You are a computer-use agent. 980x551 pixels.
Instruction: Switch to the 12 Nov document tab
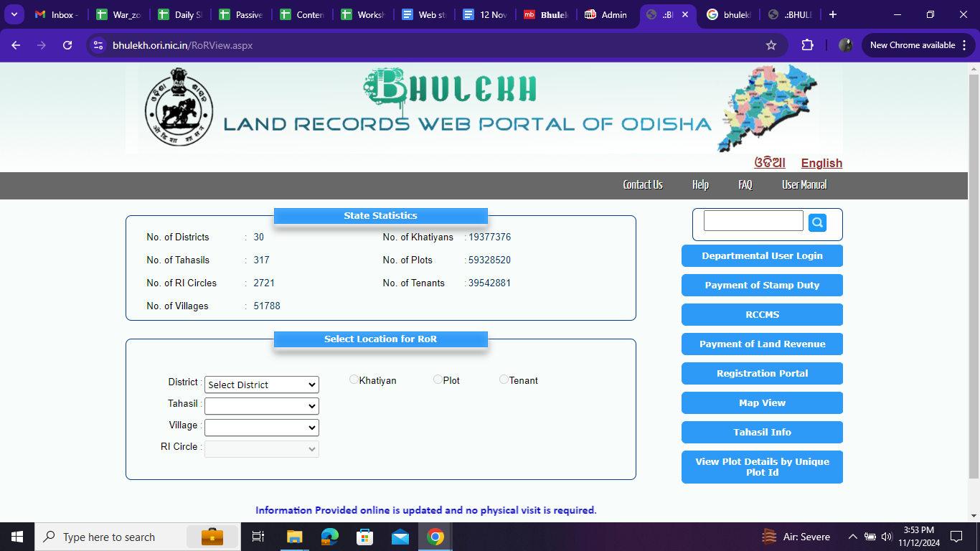(485, 14)
